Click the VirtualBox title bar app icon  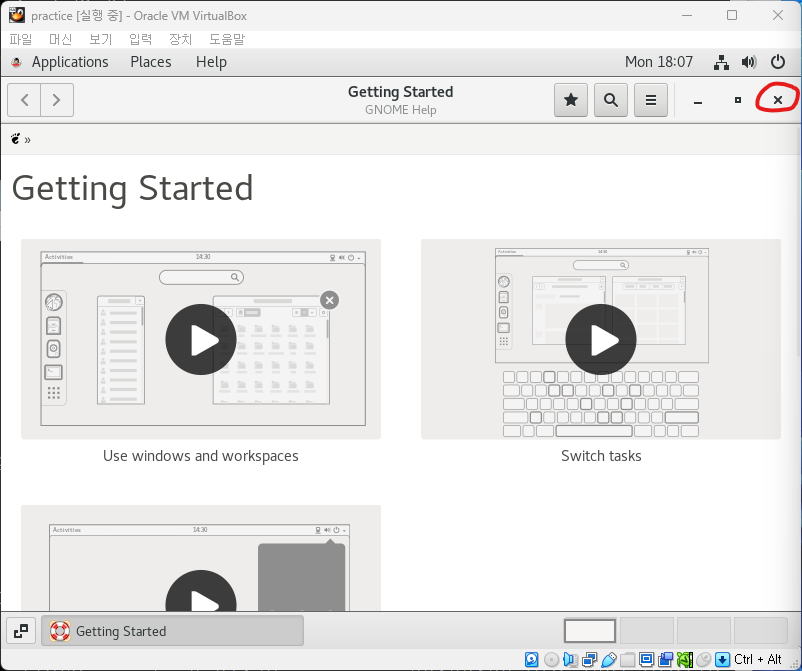[16, 15]
